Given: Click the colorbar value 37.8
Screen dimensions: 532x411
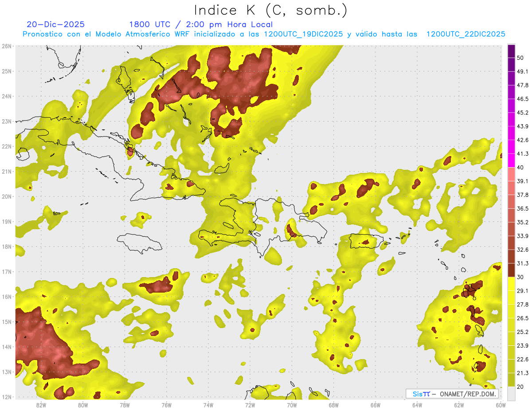Looking at the screenshot, I should (x=522, y=195).
